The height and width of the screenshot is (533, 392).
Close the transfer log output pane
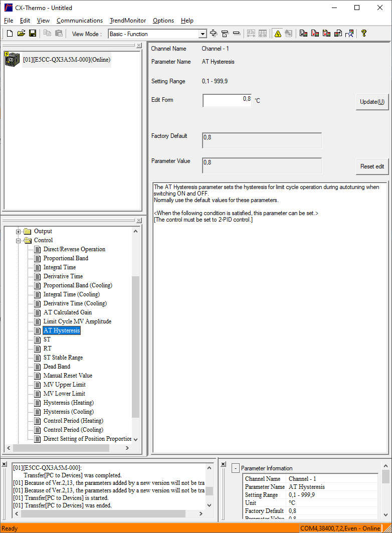[x=4, y=464]
